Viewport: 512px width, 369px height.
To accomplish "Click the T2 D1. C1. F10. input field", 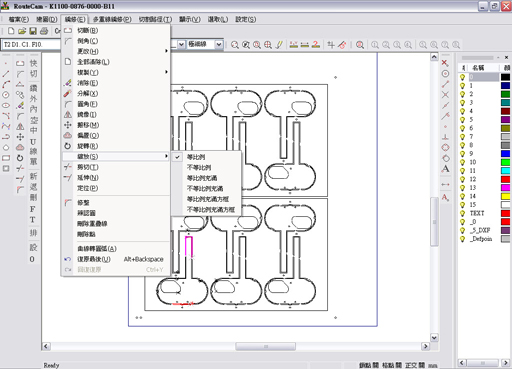I will coord(32,44).
